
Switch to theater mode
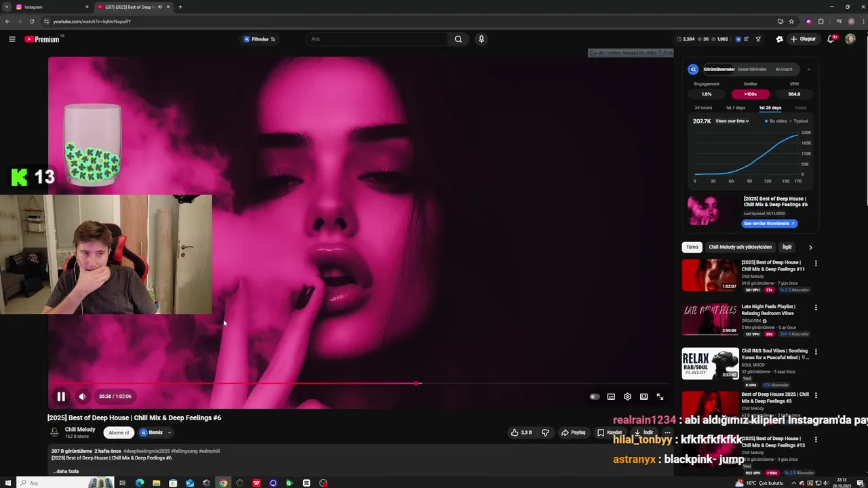click(644, 396)
